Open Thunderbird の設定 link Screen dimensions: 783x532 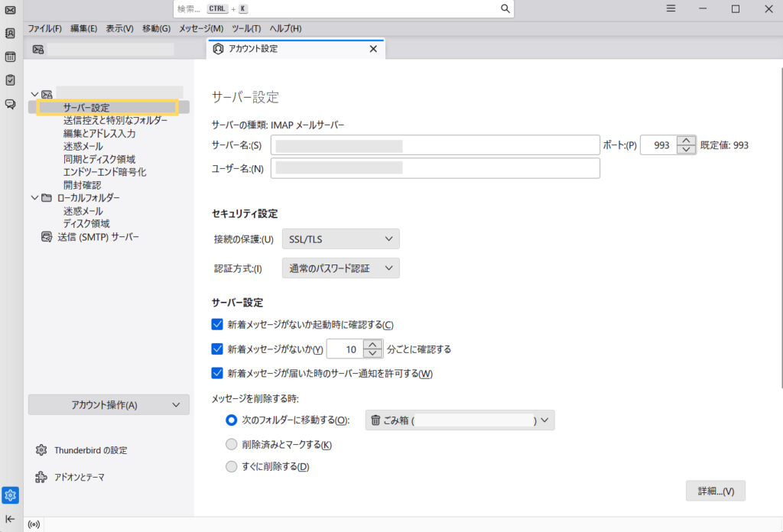pos(90,450)
